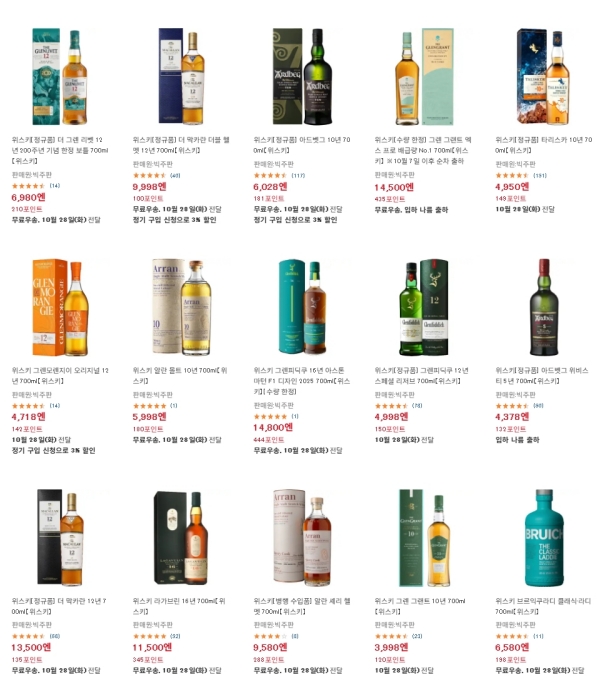Click the 14,800 yen Glenfiddich 16 price
The height and width of the screenshot is (680, 600).
273,428
